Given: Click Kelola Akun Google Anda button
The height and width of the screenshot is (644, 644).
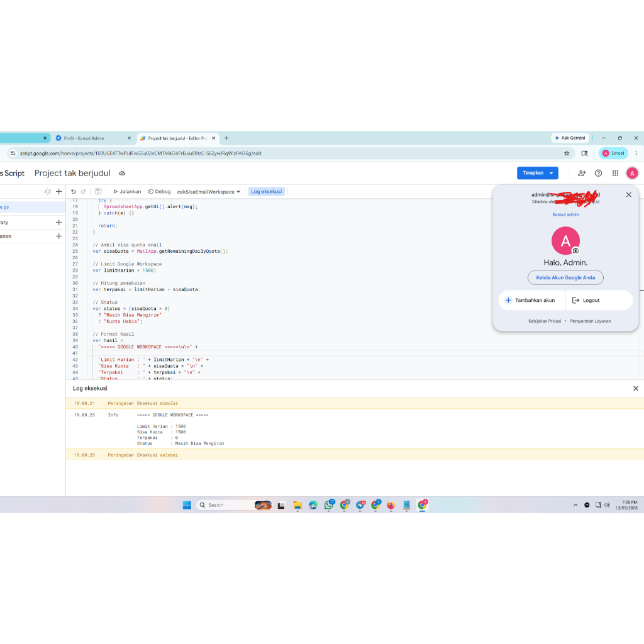Looking at the screenshot, I should pyautogui.click(x=565, y=277).
